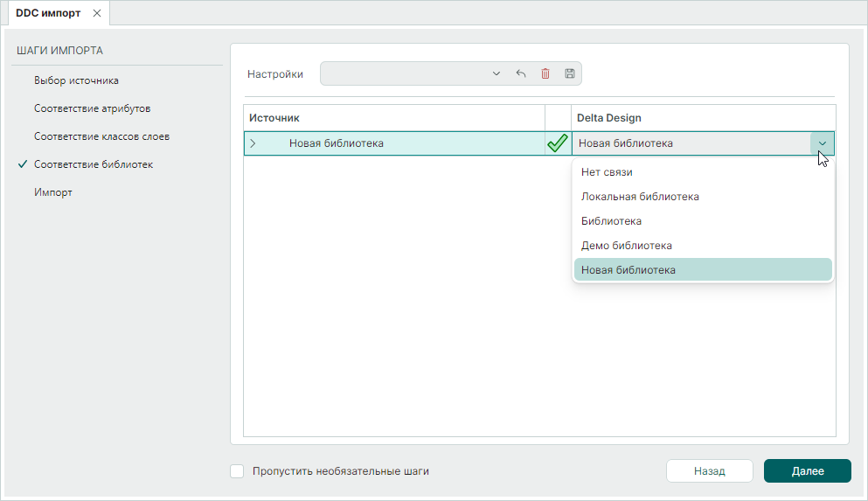Select Демо библиотека option
The image size is (868, 501).
tap(626, 246)
